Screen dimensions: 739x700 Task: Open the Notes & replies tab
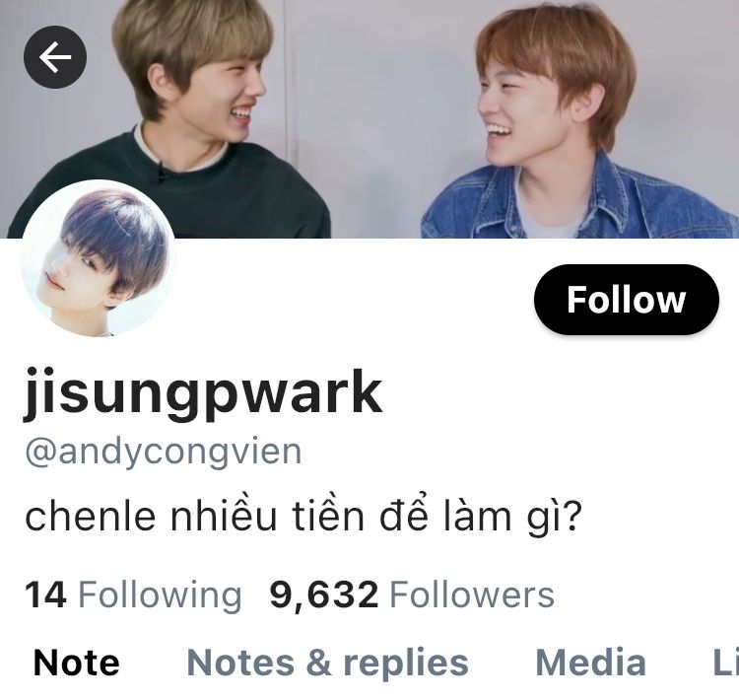[327, 663]
